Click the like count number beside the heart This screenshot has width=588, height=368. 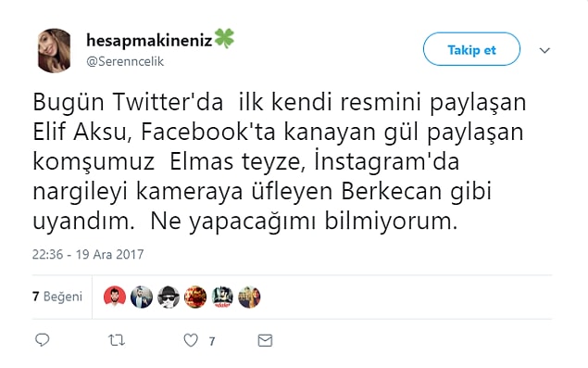click(212, 341)
